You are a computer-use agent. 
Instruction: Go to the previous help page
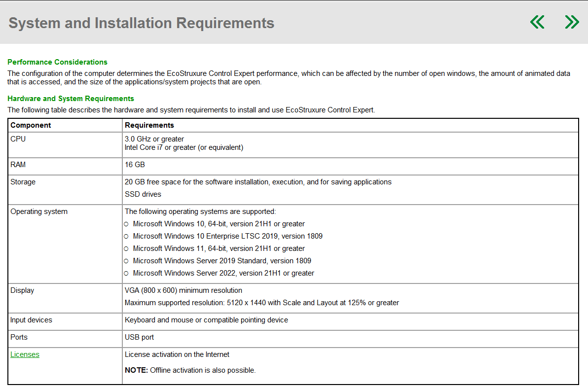click(x=537, y=22)
